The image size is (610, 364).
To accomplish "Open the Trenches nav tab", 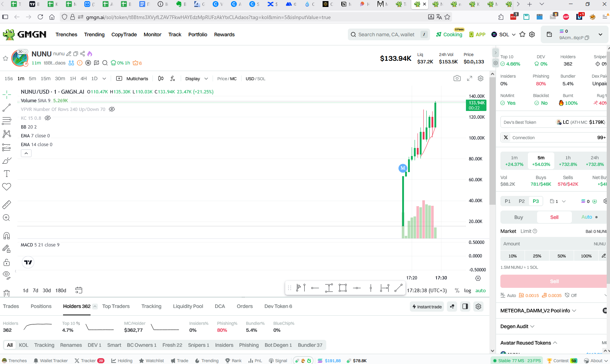I will click(66, 34).
